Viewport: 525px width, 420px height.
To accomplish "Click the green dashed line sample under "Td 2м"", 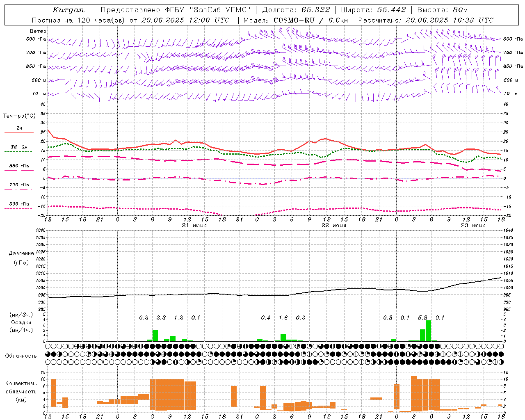I will point(19,151).
